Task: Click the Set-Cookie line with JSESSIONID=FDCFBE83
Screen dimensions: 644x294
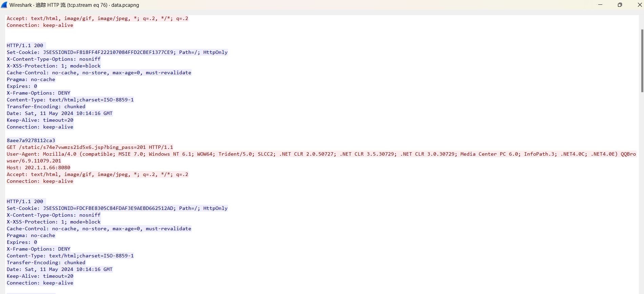Action: point(117,208)
